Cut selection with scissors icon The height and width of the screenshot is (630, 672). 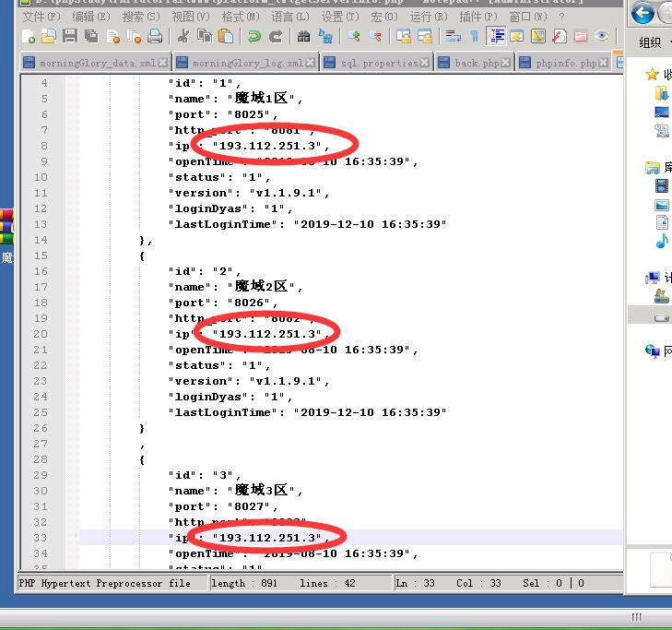[x=183, y=37]
